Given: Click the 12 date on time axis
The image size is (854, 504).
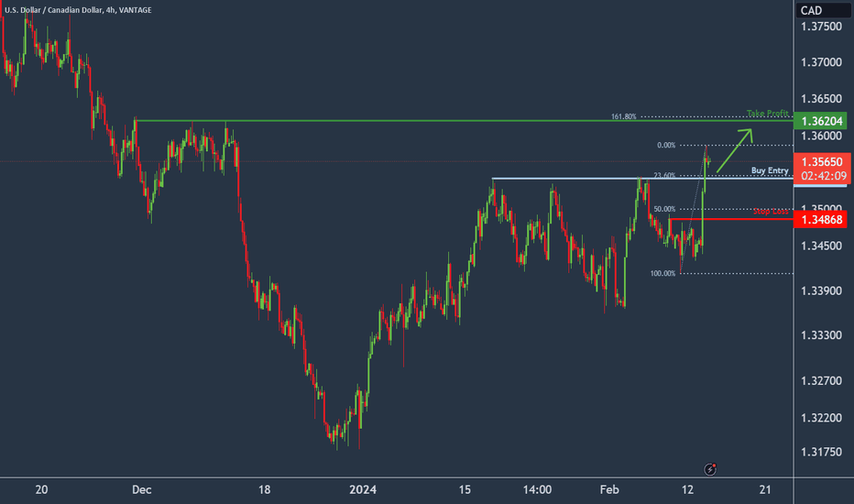Looking at the screenshot, I should pyautogui.click(x=688, y=490).
